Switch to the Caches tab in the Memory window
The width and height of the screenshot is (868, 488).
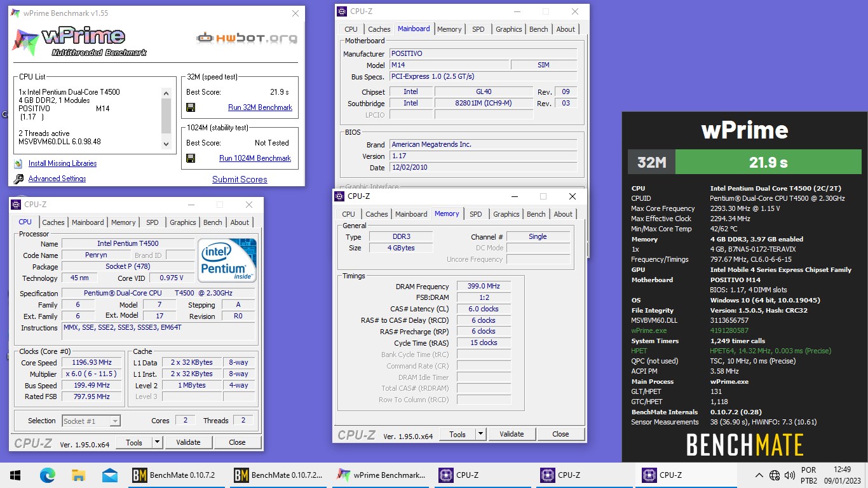(377, 214)
